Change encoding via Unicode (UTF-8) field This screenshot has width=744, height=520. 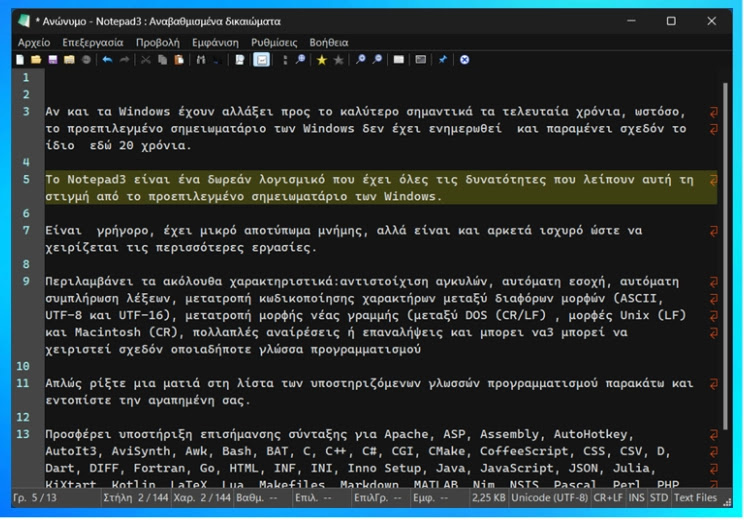coord(549,498)
